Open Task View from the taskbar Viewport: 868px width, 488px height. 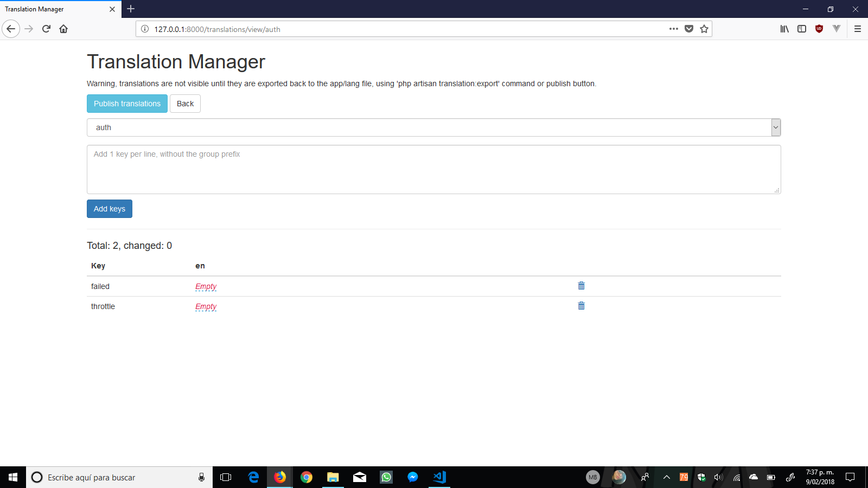(226, 477)
